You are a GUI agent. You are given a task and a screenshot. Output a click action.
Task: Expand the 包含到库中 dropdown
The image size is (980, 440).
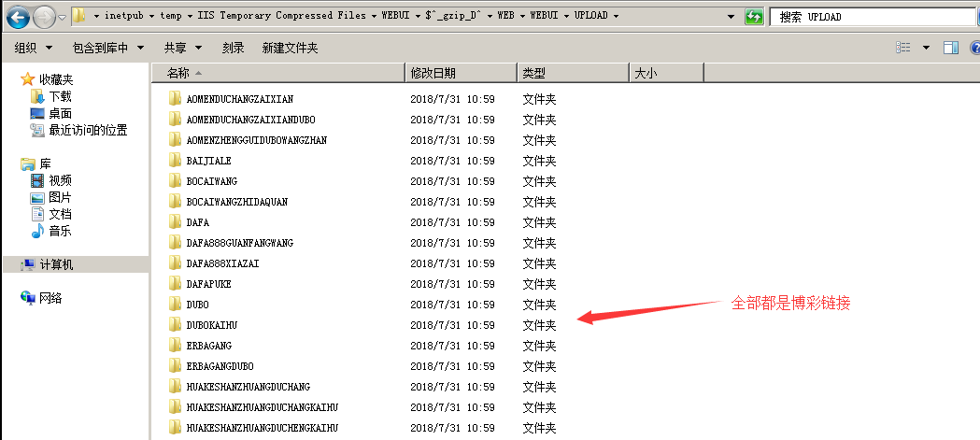click(107, 48)
